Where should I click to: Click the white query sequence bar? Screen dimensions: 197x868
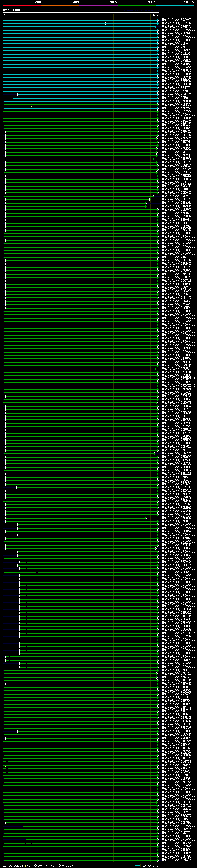tap(81, 13)
